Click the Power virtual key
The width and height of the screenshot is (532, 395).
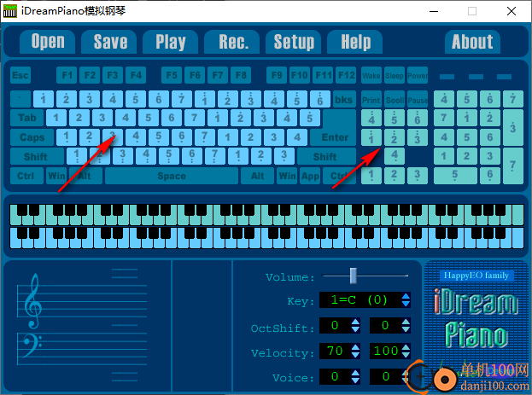pos(418,75)
